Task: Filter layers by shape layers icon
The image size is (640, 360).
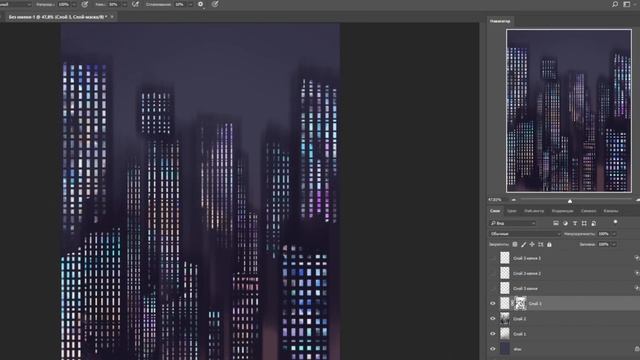Action: pos(584,223)
